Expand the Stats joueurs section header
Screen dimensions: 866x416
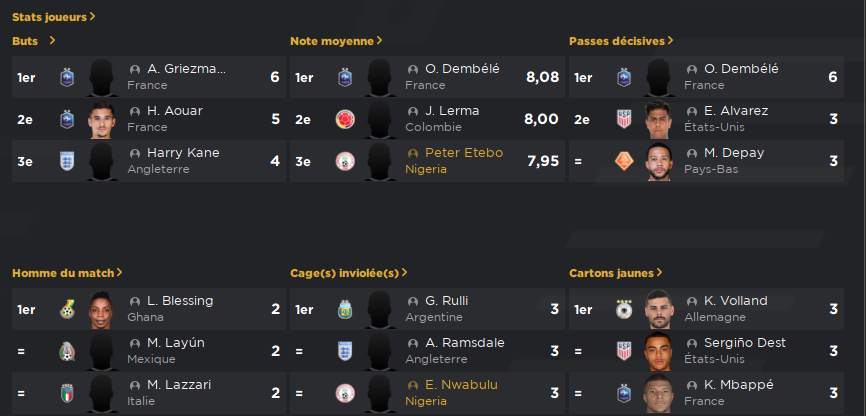click(54, 17)
